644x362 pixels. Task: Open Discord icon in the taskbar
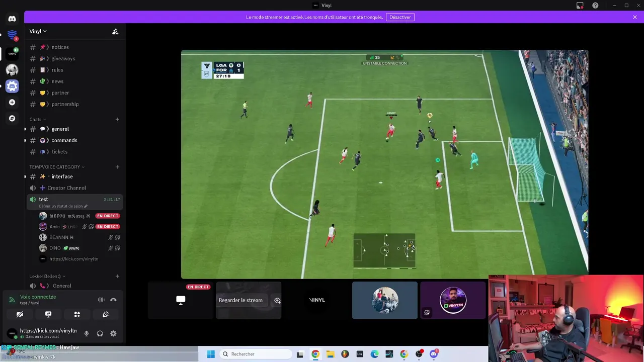coord(434,354)
